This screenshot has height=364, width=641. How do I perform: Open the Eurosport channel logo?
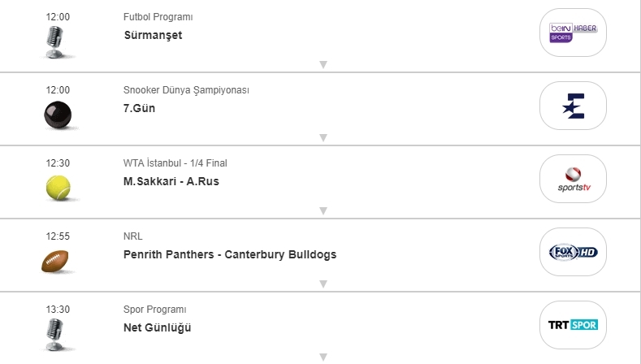pos(573,106)
